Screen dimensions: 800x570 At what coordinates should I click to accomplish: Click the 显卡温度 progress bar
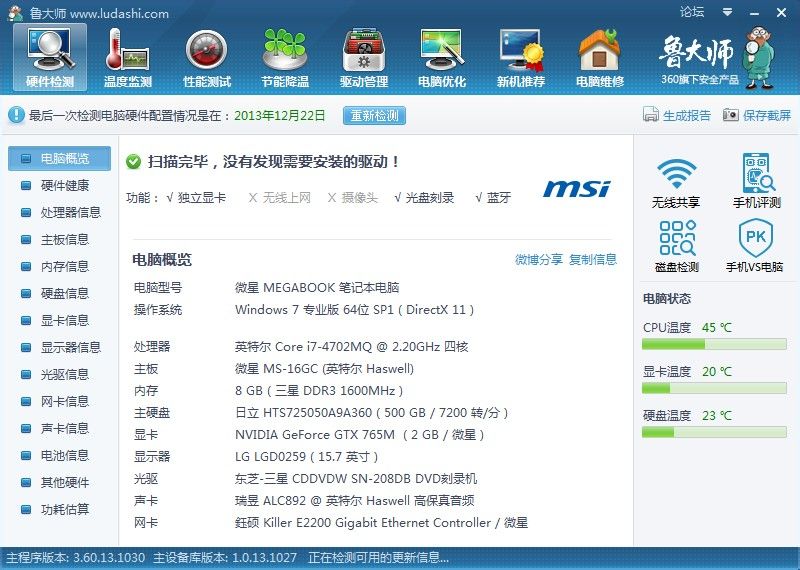(x=714, y=389)
